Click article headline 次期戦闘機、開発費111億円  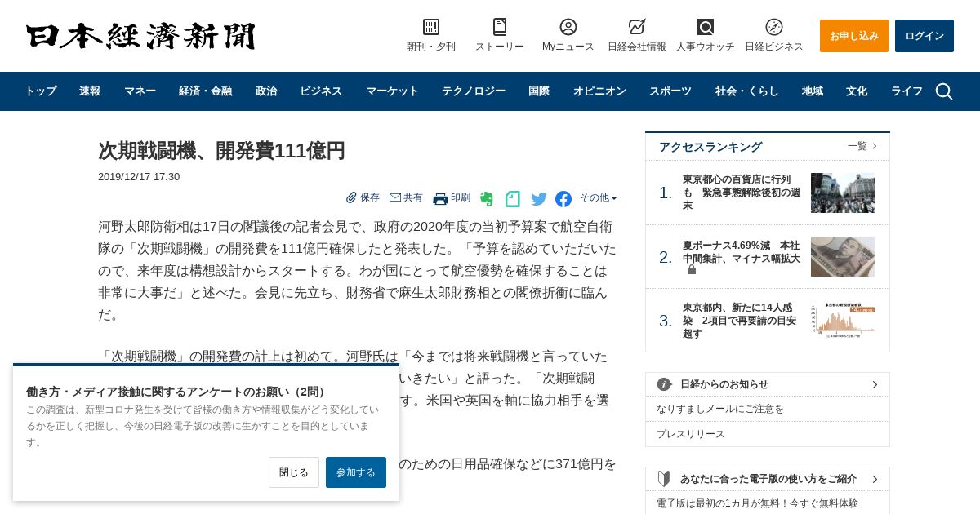tap(221, 151)
